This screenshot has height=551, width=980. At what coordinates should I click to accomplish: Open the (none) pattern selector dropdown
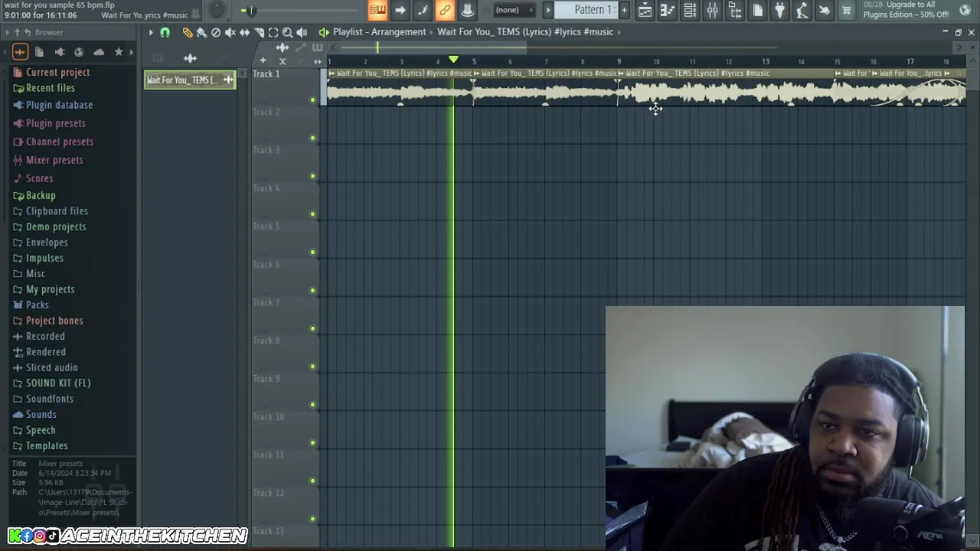tap(513, 10)
